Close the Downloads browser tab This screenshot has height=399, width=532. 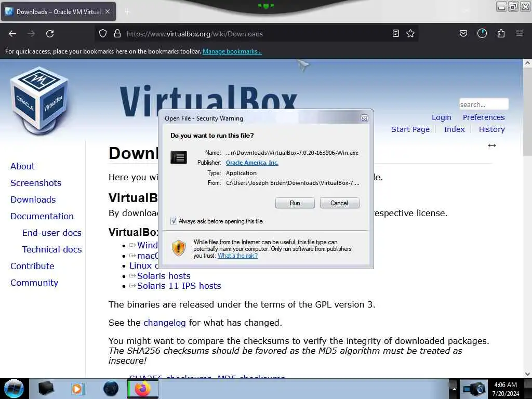108,11
